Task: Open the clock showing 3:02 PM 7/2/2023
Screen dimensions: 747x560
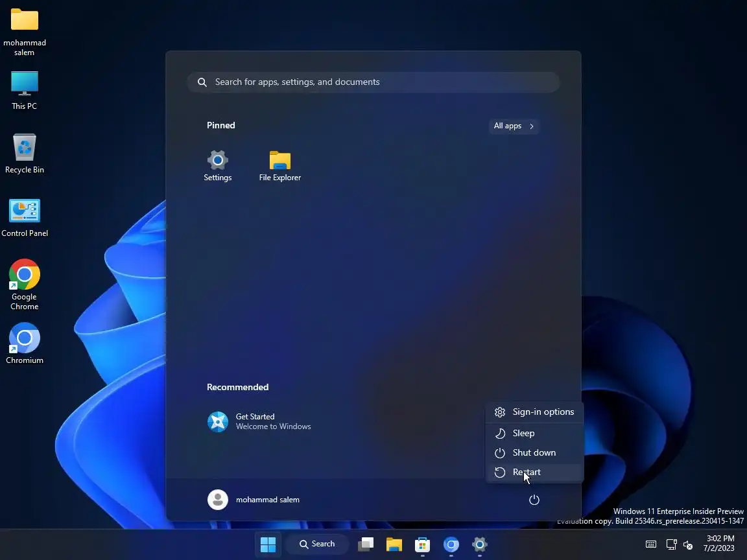Action: [719, 543]
